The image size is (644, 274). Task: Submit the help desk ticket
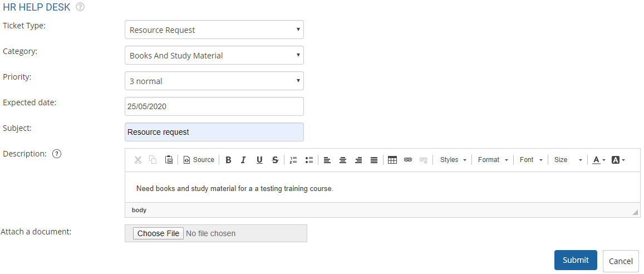pos(575,260)
